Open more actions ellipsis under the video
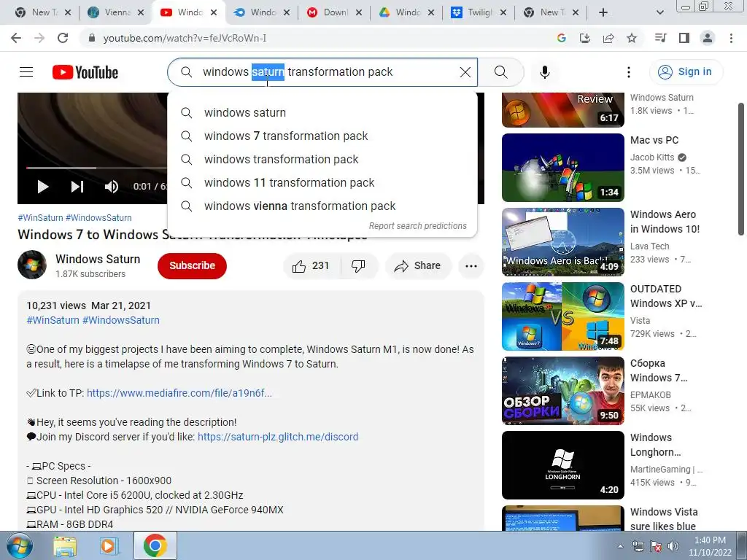The width and height of the screenshot is (747, 560). (x=471, y=265)
